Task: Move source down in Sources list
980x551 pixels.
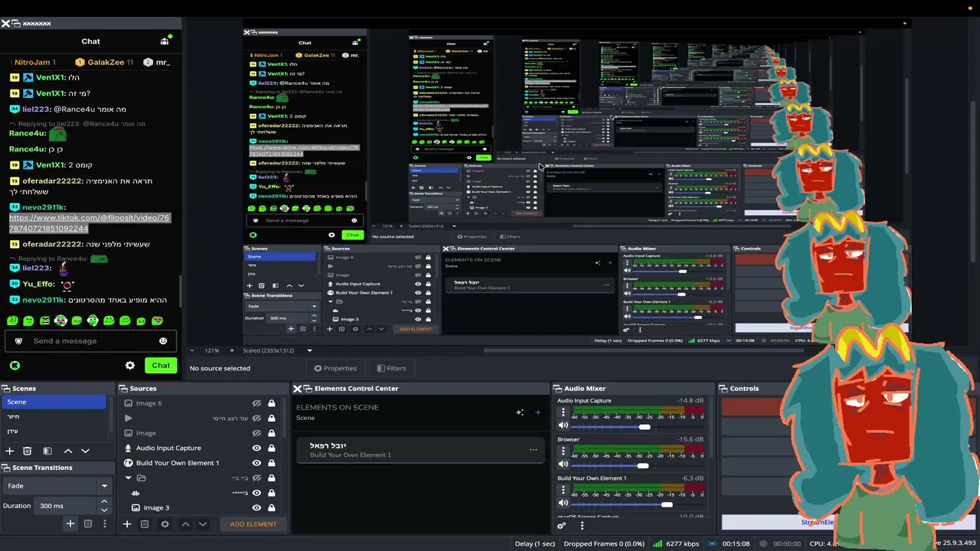Action: click(203, 524)
